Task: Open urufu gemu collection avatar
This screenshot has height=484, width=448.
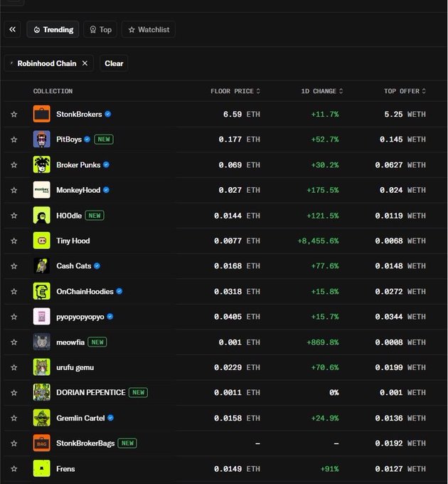Action: [x=42, y=367]
